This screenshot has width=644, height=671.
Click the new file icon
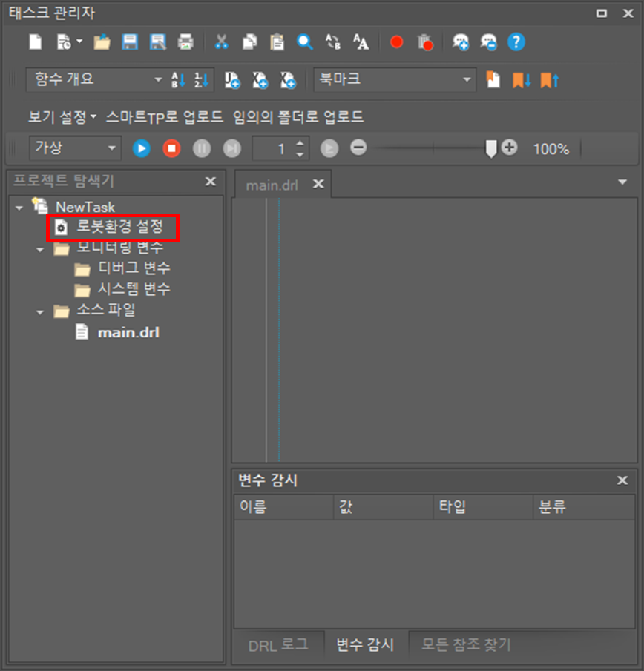click(36, 42)
